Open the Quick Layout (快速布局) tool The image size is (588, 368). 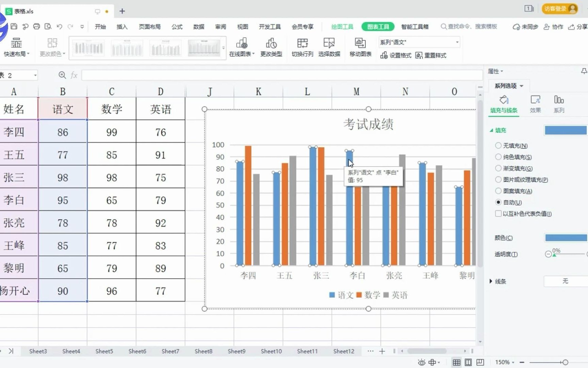[x=16, y=47]
